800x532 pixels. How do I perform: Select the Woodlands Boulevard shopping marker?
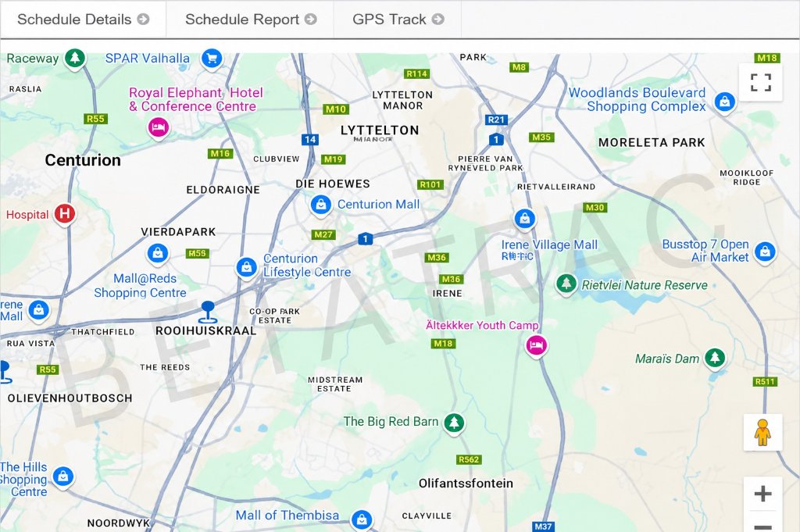point(724,102)
